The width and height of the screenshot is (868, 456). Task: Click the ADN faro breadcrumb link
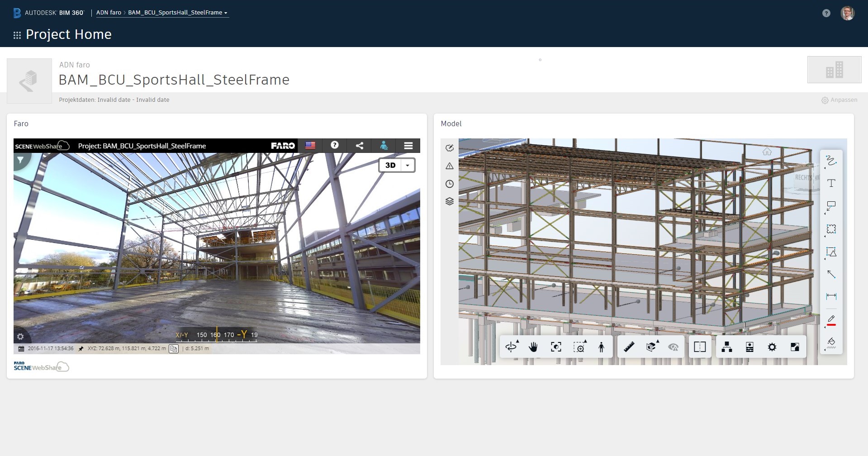pyautogui.click(x=109, y=13)
